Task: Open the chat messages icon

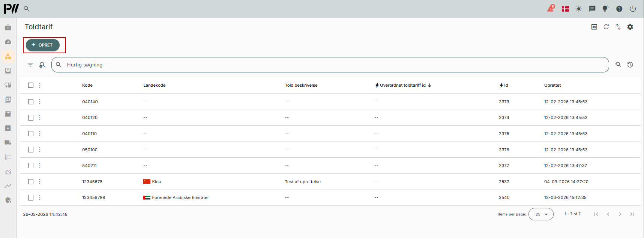Action: [x=592, y=9]
